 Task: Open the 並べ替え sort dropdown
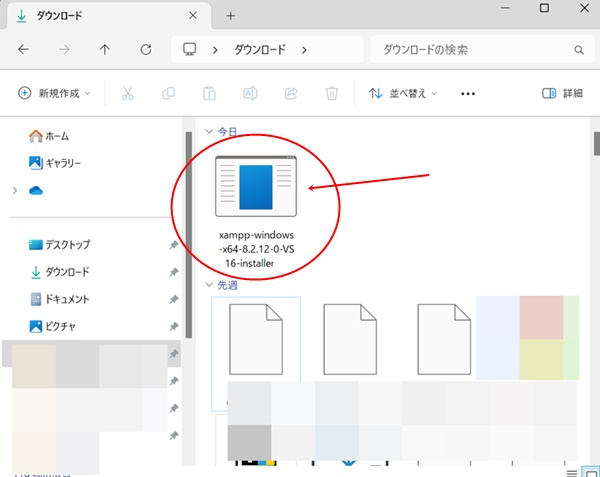click(403, 93)
